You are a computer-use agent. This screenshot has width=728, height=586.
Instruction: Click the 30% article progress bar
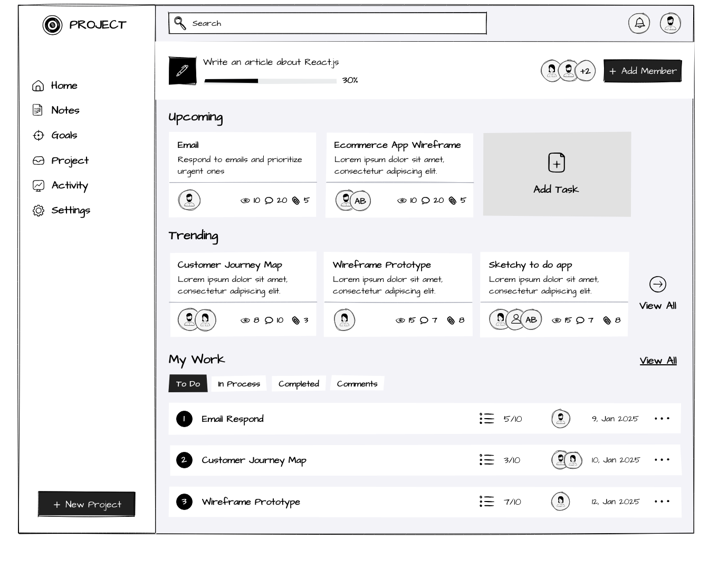[x=270, y=81]
